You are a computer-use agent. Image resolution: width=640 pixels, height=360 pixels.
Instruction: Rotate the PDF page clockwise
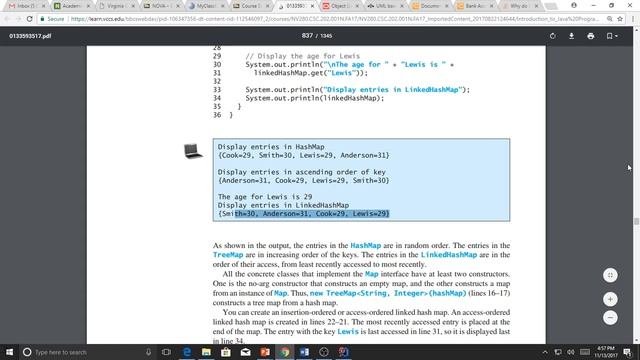click(x=552, y=36)
